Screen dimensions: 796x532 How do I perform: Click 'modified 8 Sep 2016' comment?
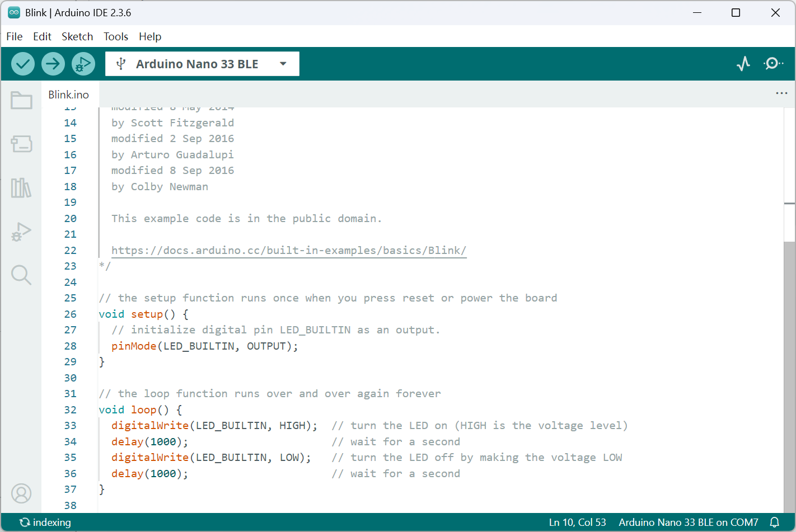pyautogui.click(x=173, y=171)
